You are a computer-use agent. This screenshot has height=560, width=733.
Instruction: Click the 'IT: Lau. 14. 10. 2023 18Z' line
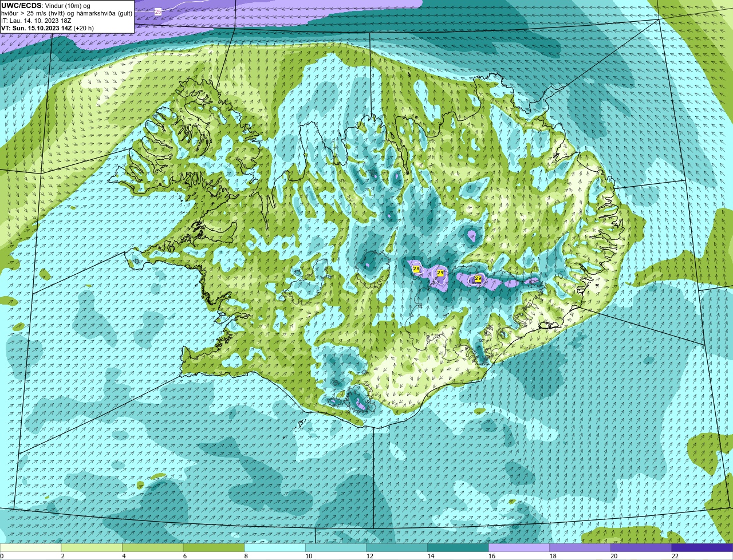pyautogui.click(x=36, y=21)
